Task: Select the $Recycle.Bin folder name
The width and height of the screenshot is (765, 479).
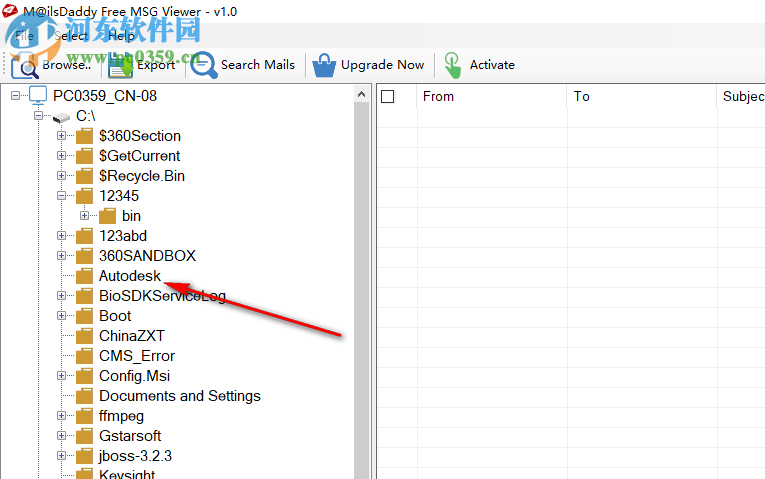Action: 142,176
